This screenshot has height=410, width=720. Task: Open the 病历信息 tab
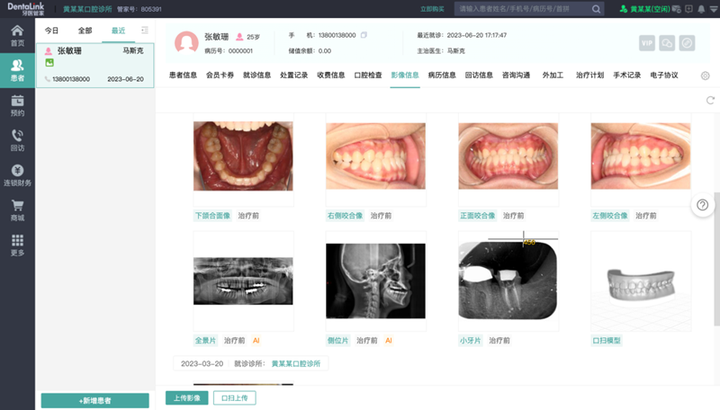coord(442,75)
